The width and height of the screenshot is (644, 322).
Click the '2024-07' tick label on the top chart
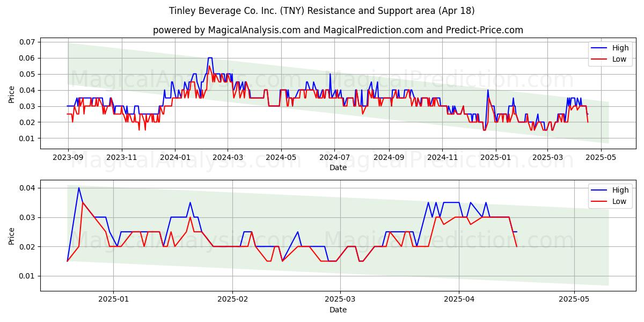(334, 158)
